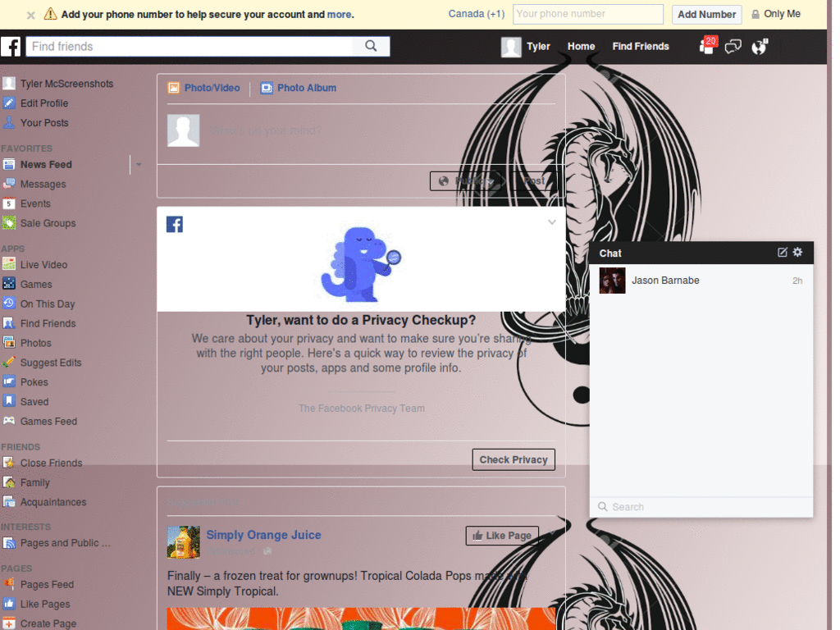Expand Privacy Checkup card options chevron
This screenshot has width=840, height=630.
click(x=552, y=221)
